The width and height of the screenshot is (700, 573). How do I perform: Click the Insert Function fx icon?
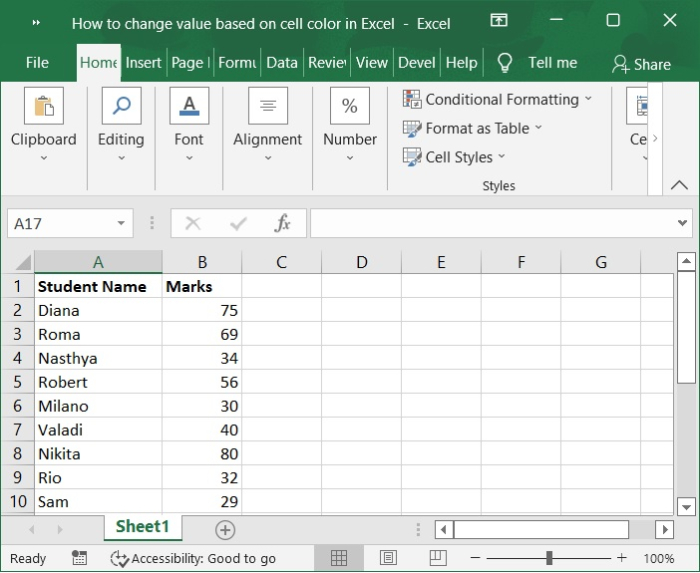[x=283, y=223]
